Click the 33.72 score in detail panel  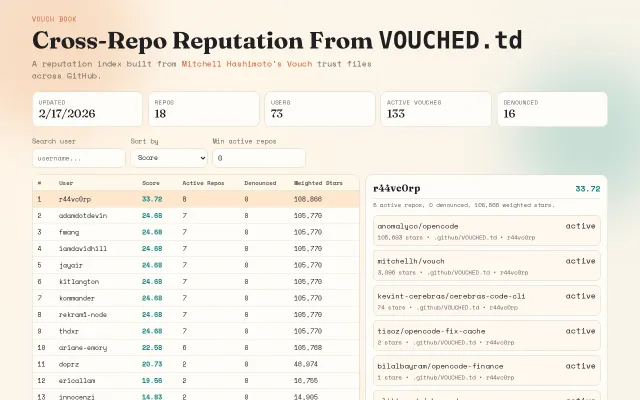coord(588,189)
